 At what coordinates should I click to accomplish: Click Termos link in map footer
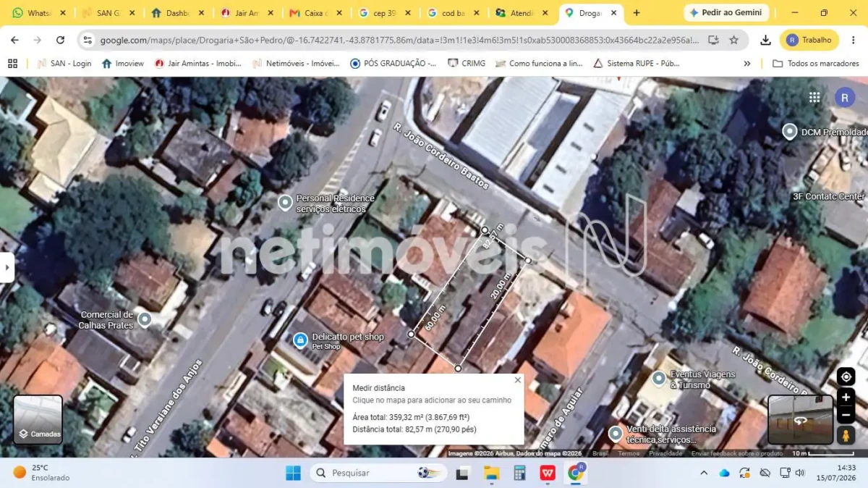click(x=629, y=453)
